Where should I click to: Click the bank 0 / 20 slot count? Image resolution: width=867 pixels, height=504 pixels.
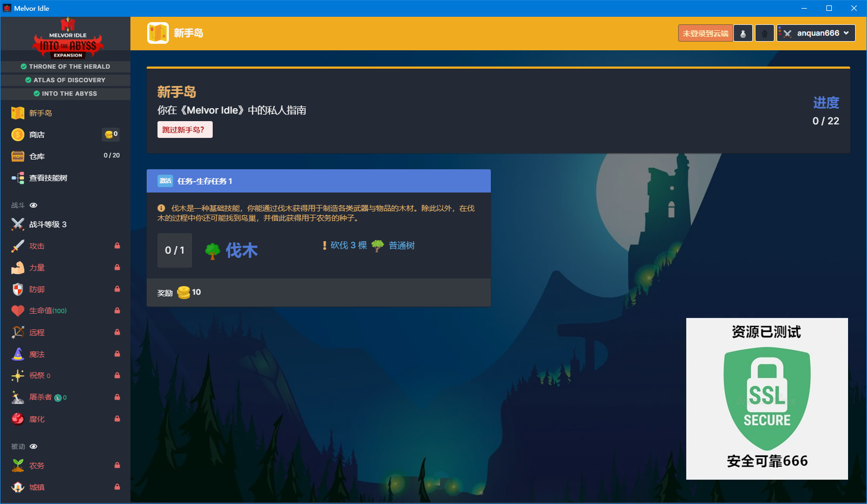click(x=111, y=156)
